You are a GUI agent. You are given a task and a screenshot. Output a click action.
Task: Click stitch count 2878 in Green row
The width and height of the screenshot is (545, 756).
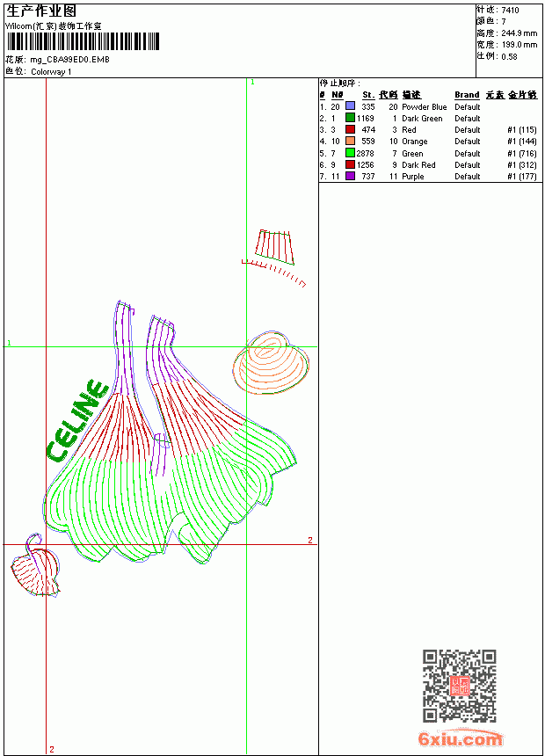point(365,153)
